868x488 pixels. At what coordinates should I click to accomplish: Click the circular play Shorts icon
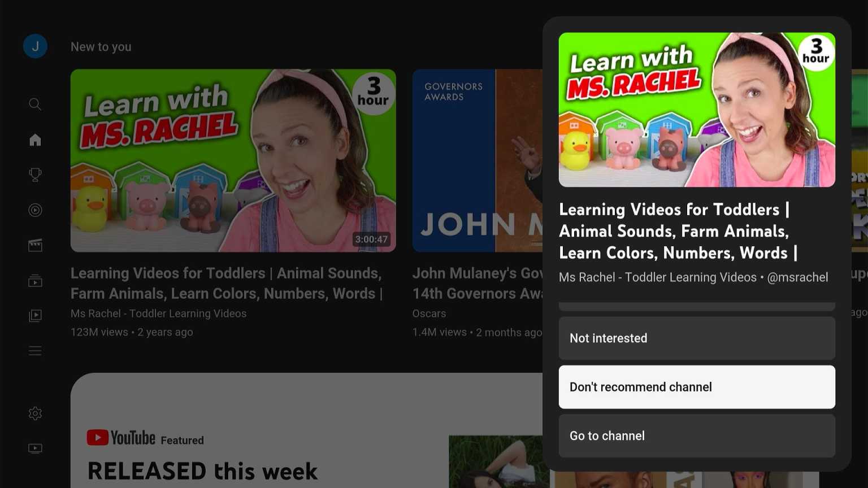tap(35, 210)
